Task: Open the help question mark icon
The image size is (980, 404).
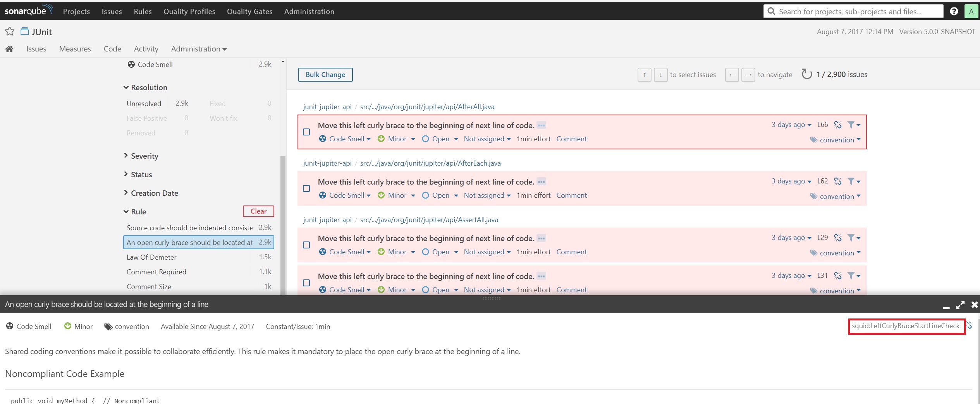Action: click(954, 11)
